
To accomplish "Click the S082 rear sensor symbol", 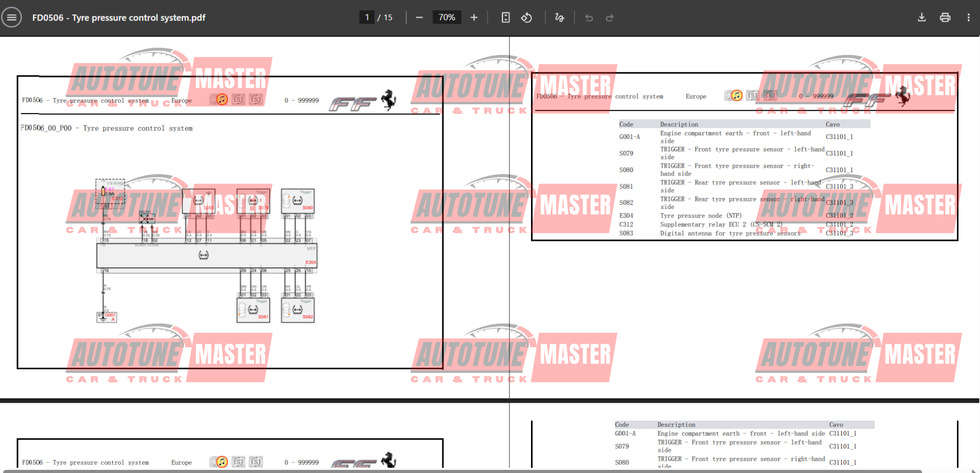I will click(298, 310).
